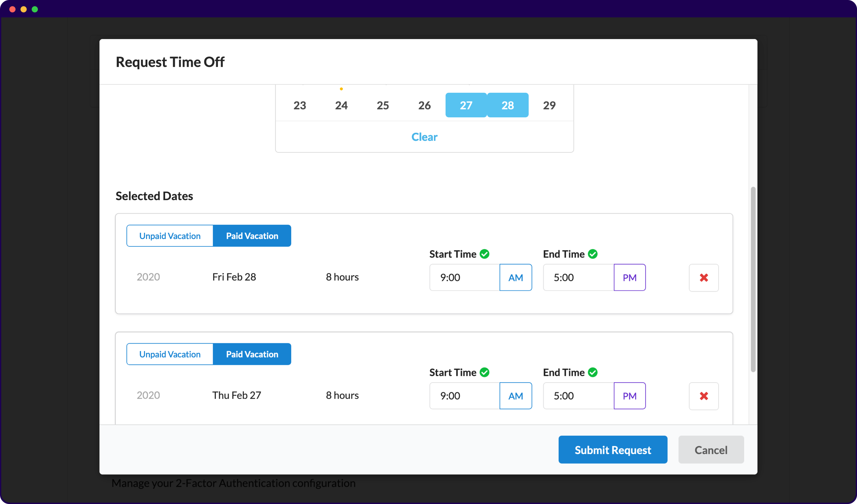Click the Submit Request button
The image size is (857, 504).
pos(613,450)
